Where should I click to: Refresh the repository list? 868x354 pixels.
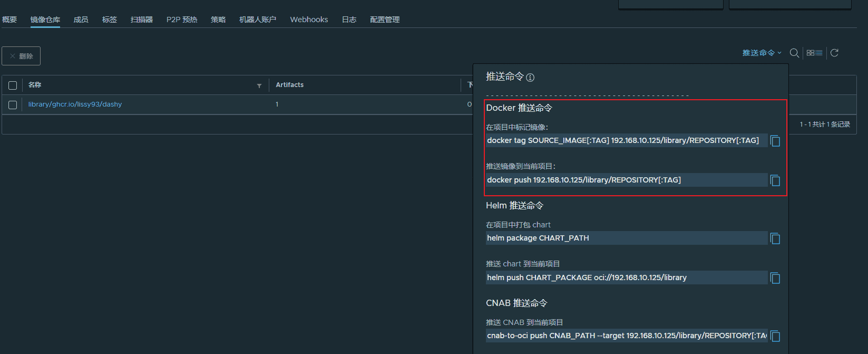pyautogui.click(x=834, y=53)
